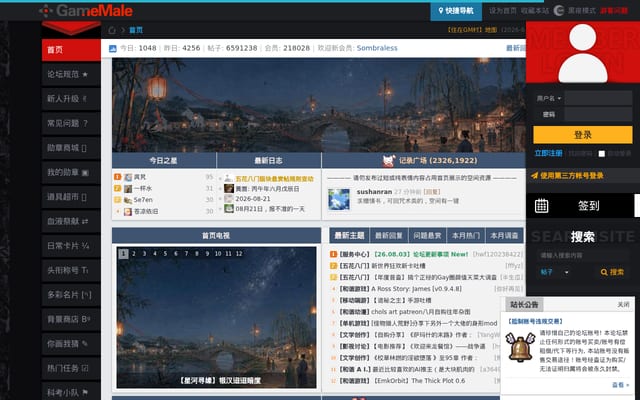Click 查看 link in announcement popup
Viewport: 640px width, 400px height.
click(x=620, y=385)
